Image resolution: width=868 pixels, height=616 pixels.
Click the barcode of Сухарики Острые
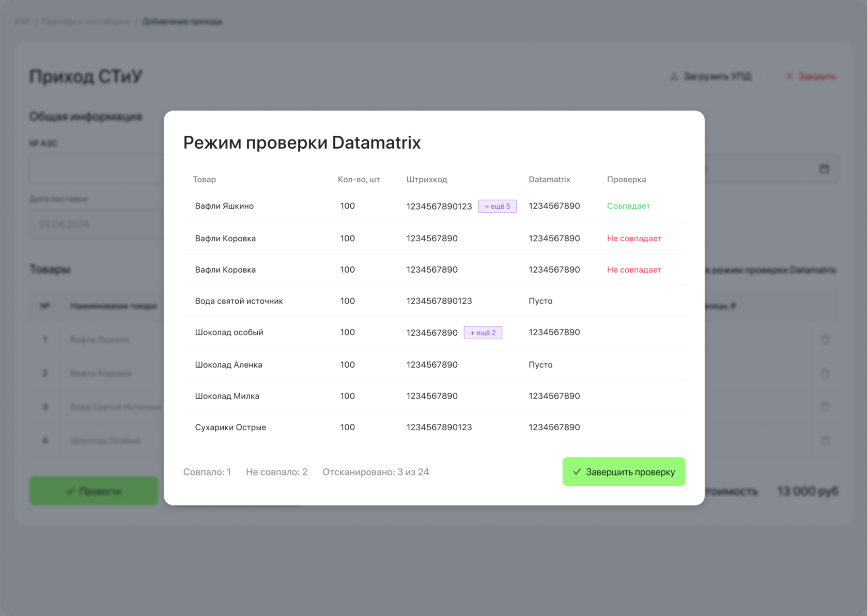[x=439, y=428]
